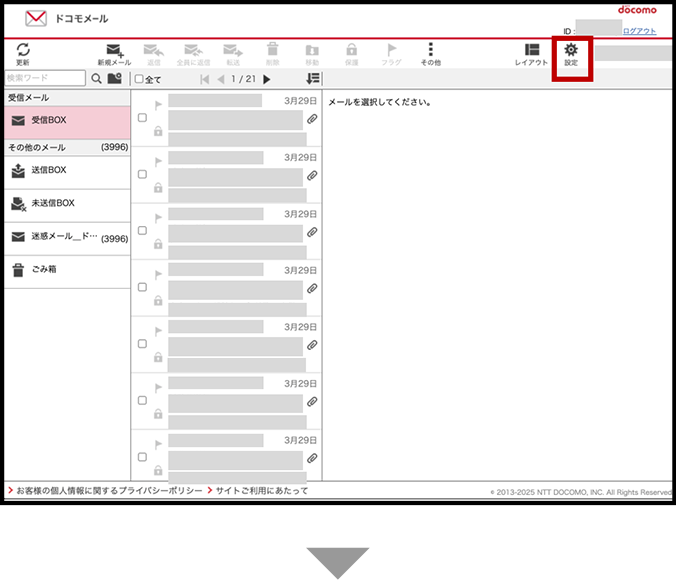The image size is (676, 580).
Task: Click the second email's attachment paperclip
Action: point(312,176)
